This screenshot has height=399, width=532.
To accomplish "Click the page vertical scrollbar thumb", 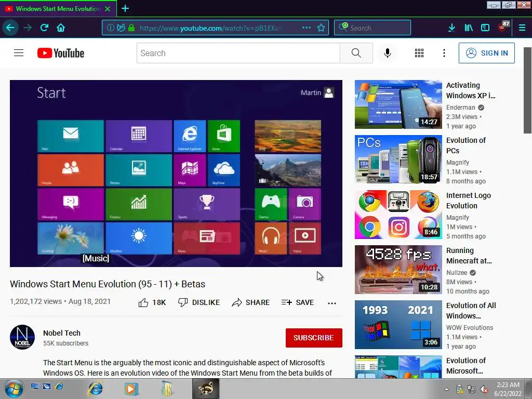I will [528, 90].
